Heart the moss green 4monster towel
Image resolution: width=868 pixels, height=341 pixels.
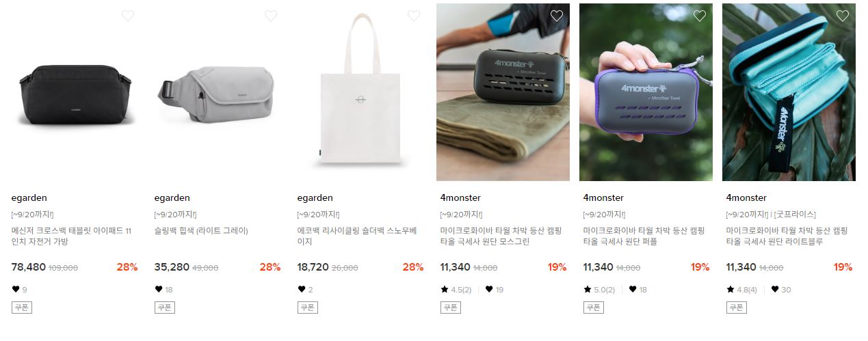pyautogui.click(x=557, y=16)
